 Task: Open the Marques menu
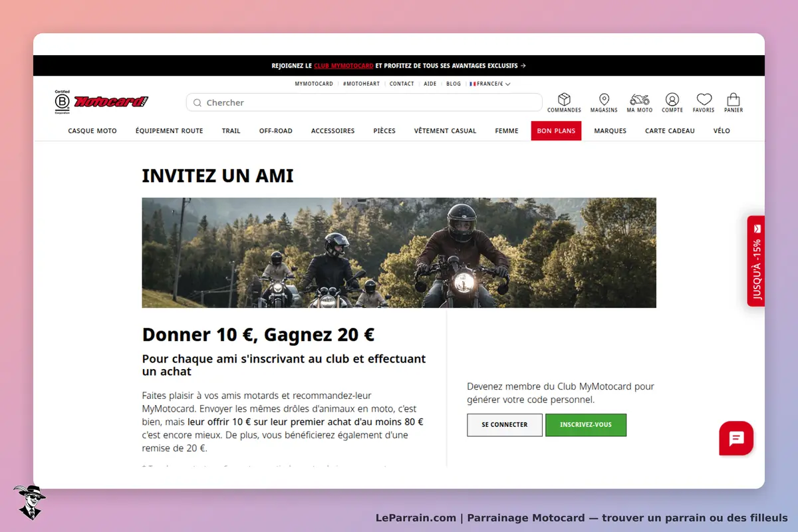(x=610, y=131)
